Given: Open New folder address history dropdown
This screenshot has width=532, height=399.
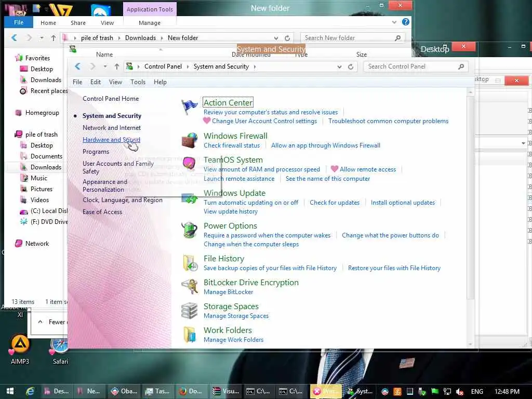Looking at the screenshot, I should (x=276, y=38).
